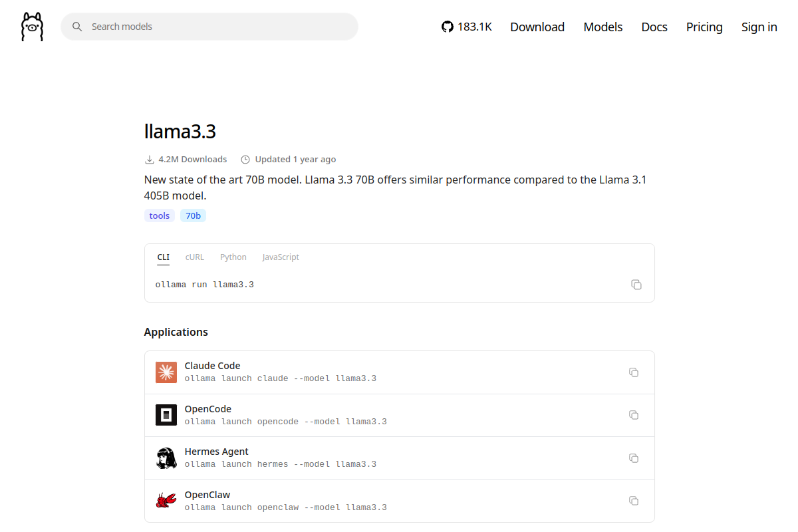
Task: Click the ollama run llama3.3 command text
Action: click(x=205, y=285)
